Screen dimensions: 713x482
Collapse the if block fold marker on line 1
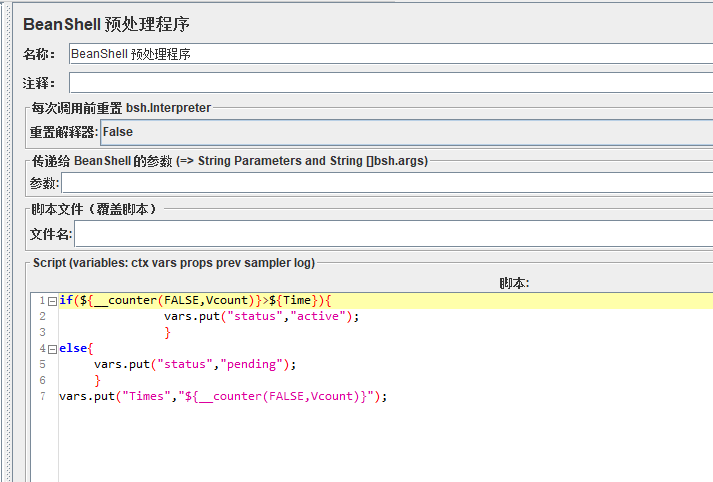point(52,301)
